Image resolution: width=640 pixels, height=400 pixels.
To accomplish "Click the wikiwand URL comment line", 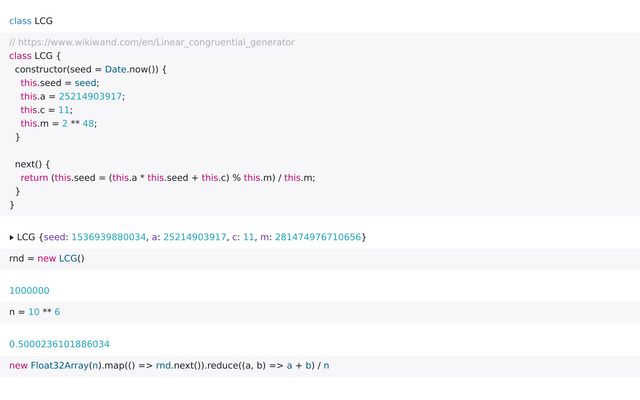I will point(152,42).
